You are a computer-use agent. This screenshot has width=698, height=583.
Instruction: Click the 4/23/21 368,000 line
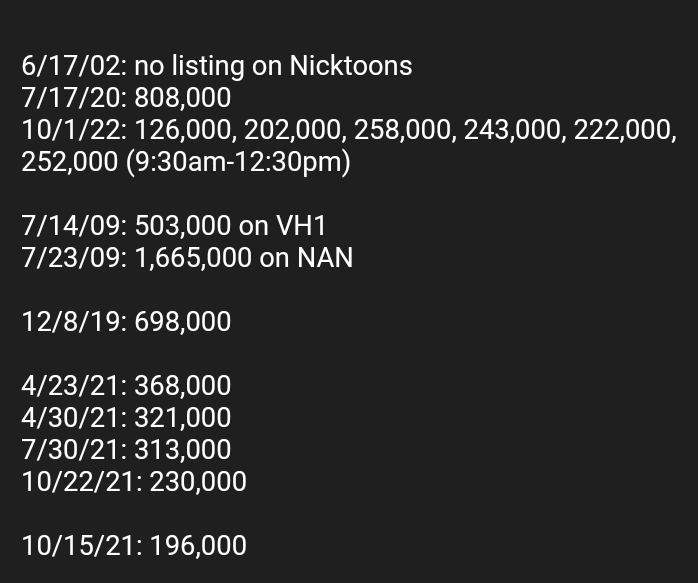pyautogui.click(x=126, y=385)
